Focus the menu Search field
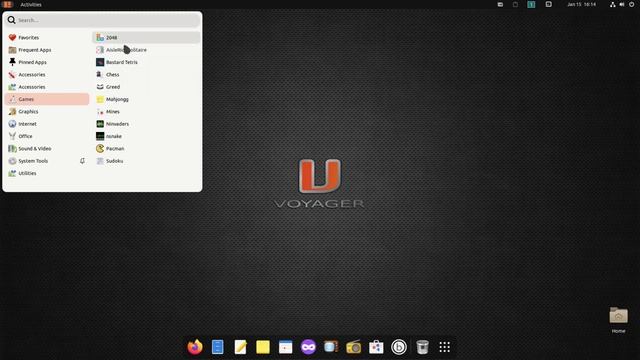Image resolution: width=640 pixels, height=360 pixels. (102, 20)
